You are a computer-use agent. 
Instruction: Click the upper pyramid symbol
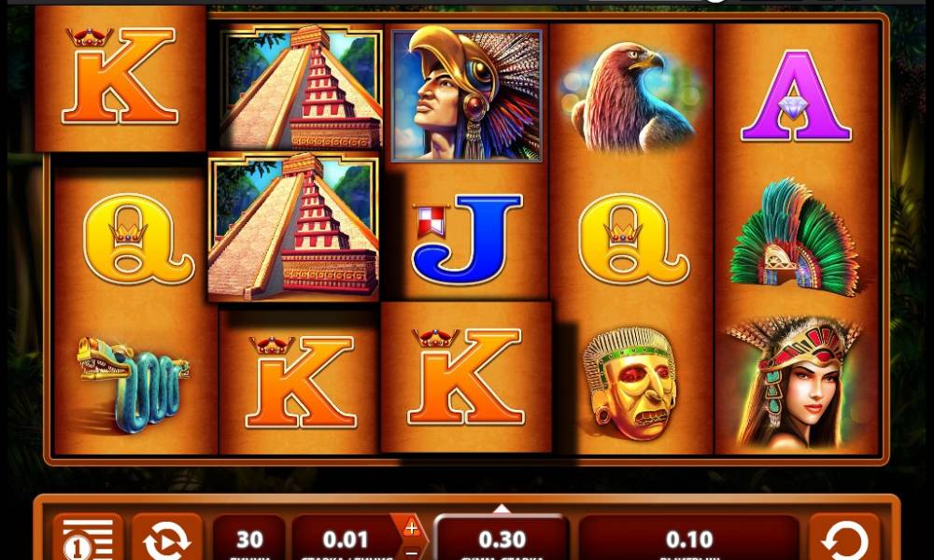(300, 88)
